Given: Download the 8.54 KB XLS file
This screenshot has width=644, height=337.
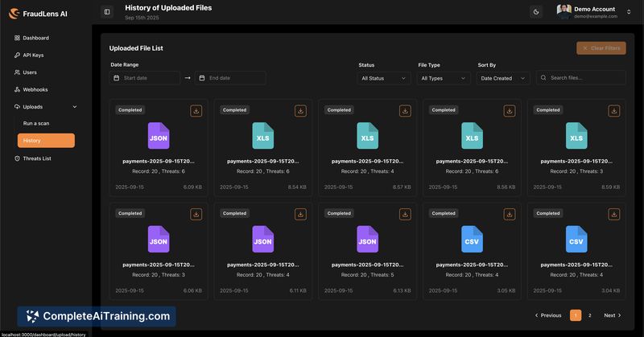Looking at the screenshot, I should tap(300, 111).
